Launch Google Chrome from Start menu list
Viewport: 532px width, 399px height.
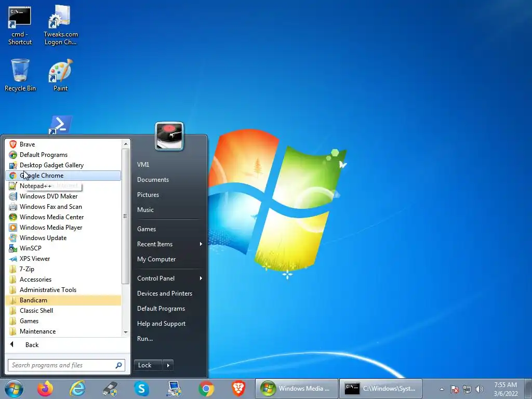pyautogui.click(x=63, y=176)
